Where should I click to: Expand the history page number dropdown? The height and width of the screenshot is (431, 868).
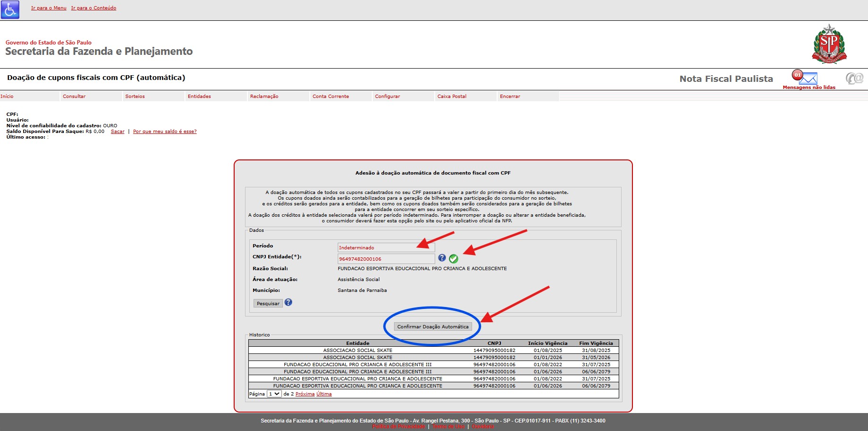click(x=274, y=394)
